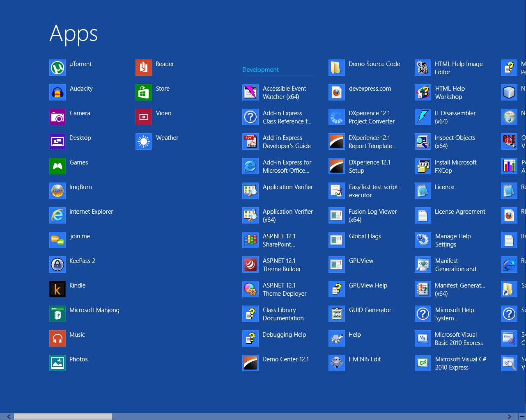Launch Install Microsoft FXCop icon
Image resolution: width=526 pixels, height=420 pixels.
423,166
